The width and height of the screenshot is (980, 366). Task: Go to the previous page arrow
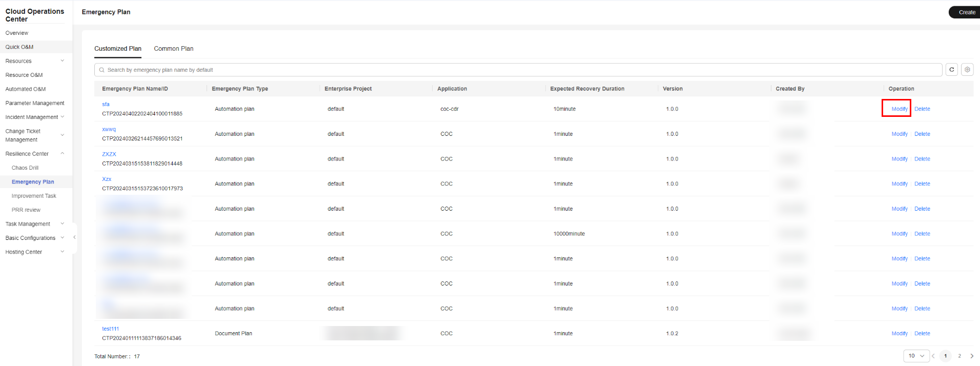pyautogui.click(x=933, y=356)
